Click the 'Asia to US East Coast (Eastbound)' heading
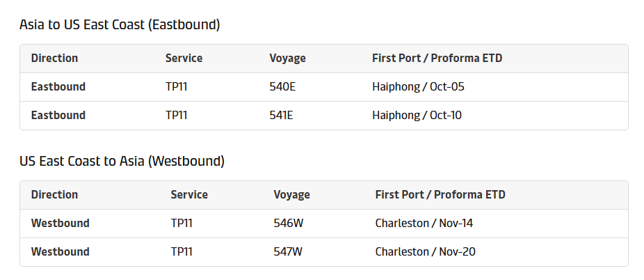The image size is (644, 280). click(120, 25)
